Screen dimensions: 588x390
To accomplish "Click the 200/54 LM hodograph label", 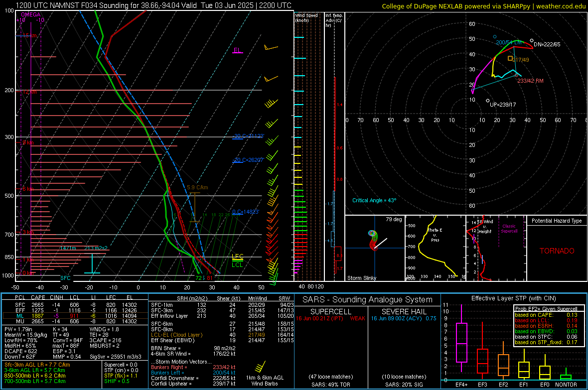I will [x=509, y=42].
